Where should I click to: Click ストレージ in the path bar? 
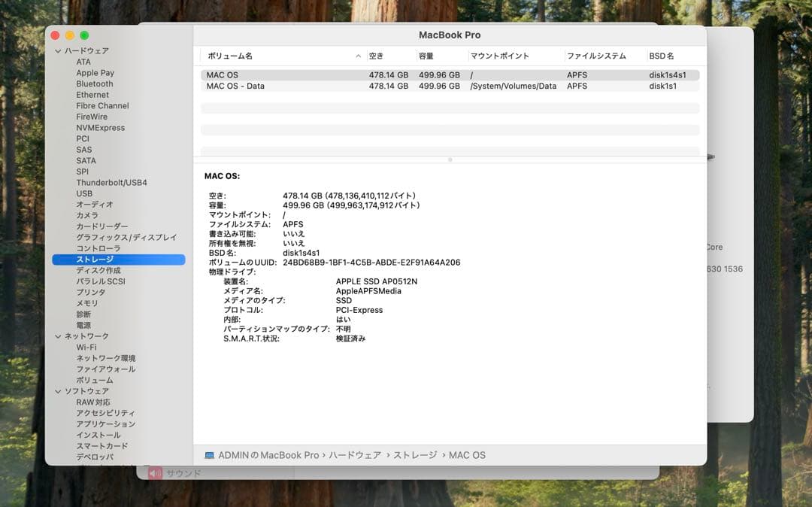[x=415, y=455]
